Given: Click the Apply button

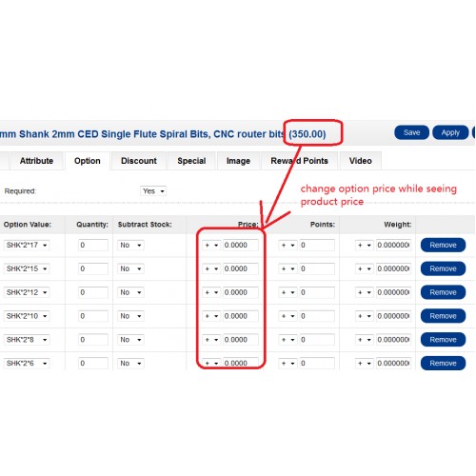Looking at the screenshot, I should (x=450, y=132).
